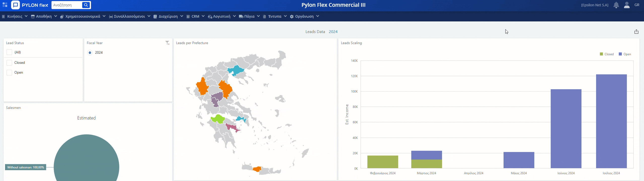This screenshot has height=181, width=644.
Task: Expand the Έντυπα dropdown chevron
Action: 285,16
